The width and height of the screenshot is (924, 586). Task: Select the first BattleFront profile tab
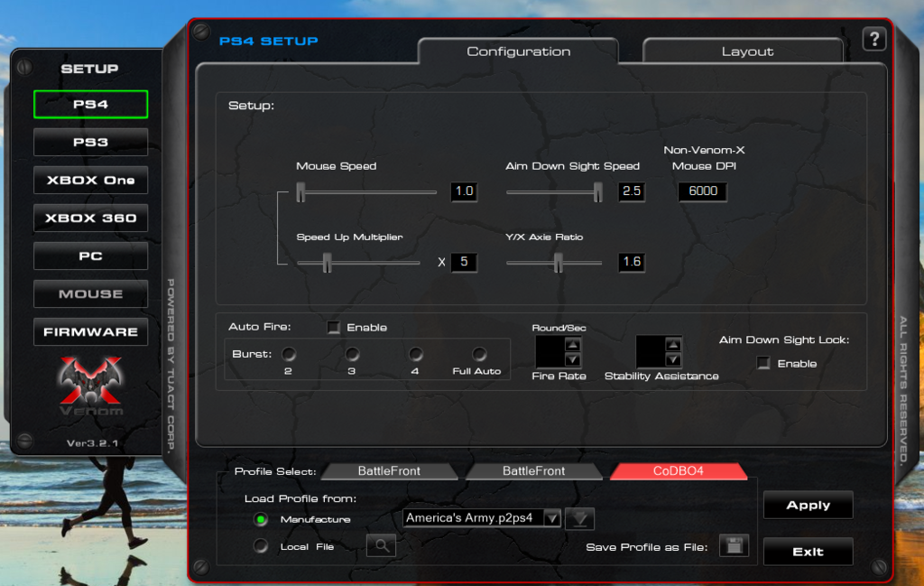tap(389, 471)
